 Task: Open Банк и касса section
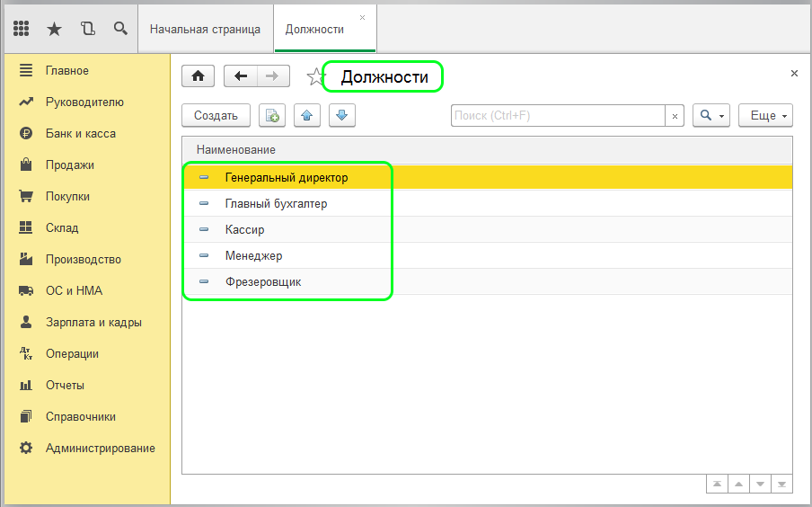[80, 133]
